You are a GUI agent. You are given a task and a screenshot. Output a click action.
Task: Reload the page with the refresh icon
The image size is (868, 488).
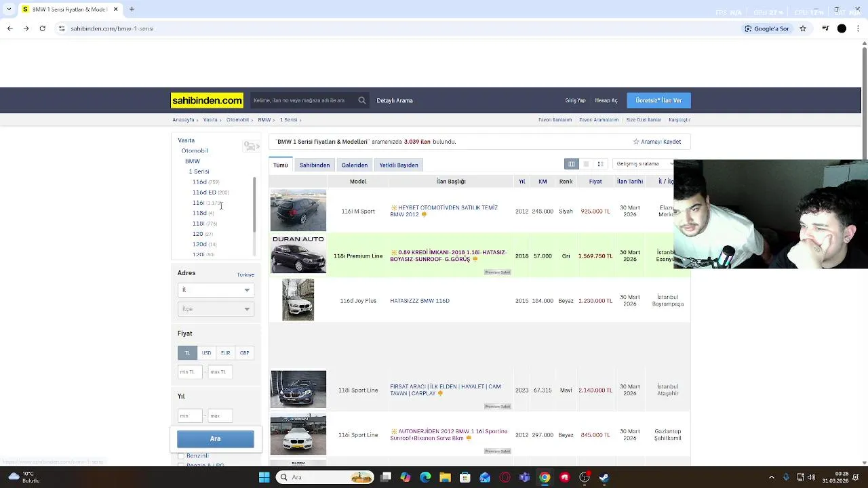[x=42, y=28]
